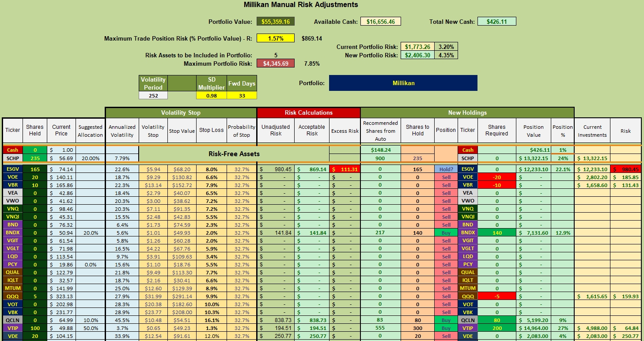Click the Suggested Allocation column header
Image resolution: width=644 pixels, height=341 pixels.
[x=90, y=130]
